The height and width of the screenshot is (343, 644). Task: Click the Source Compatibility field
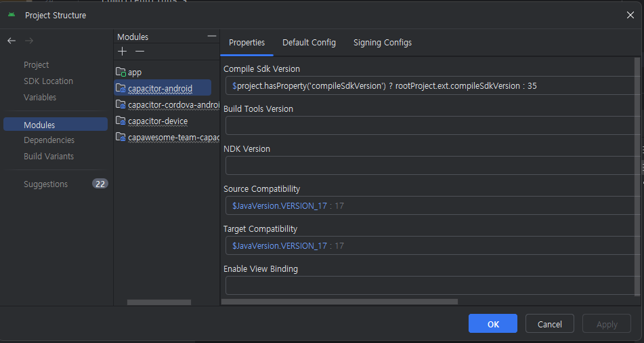(x=433, y=205)
